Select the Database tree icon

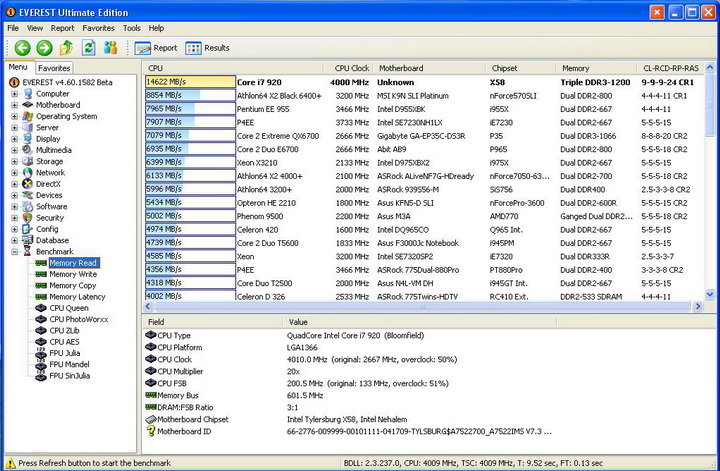tap(28, 240)
